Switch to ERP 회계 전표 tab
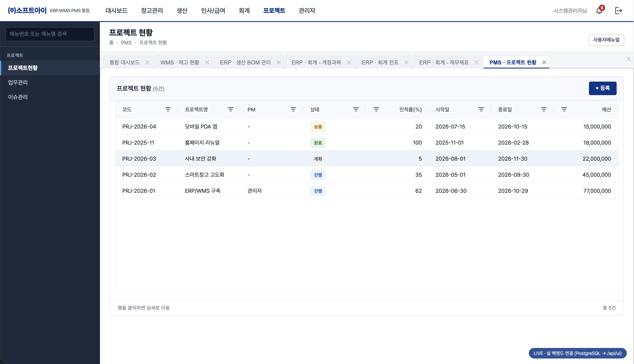634x364 pixels. tap(380, 63)
